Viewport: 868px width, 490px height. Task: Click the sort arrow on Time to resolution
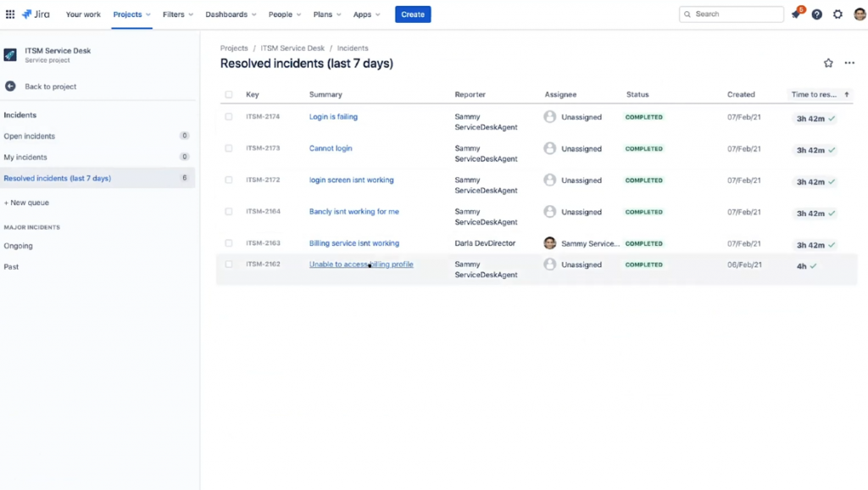(x=847, y=95)
